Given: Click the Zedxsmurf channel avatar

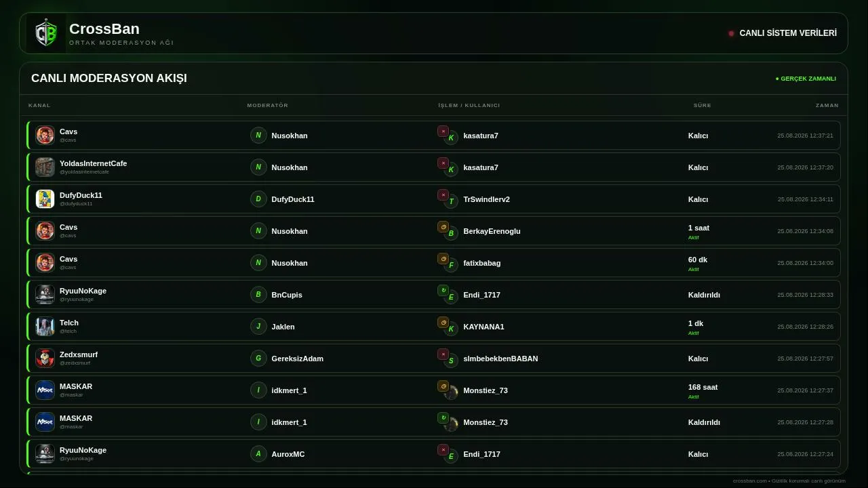Looking at the screenshot, I should pos(45,359).
